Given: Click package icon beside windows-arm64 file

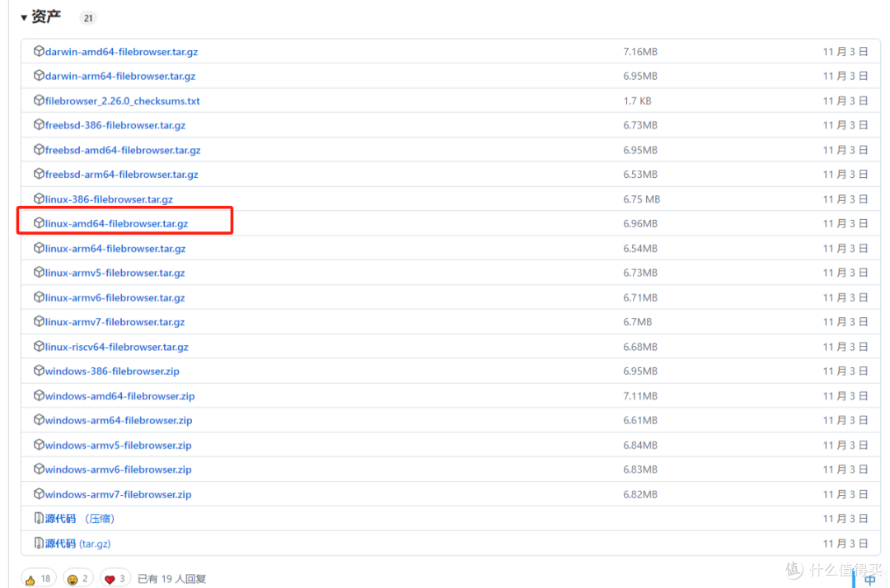Looking at the screenshot, I should coord(39,420).
